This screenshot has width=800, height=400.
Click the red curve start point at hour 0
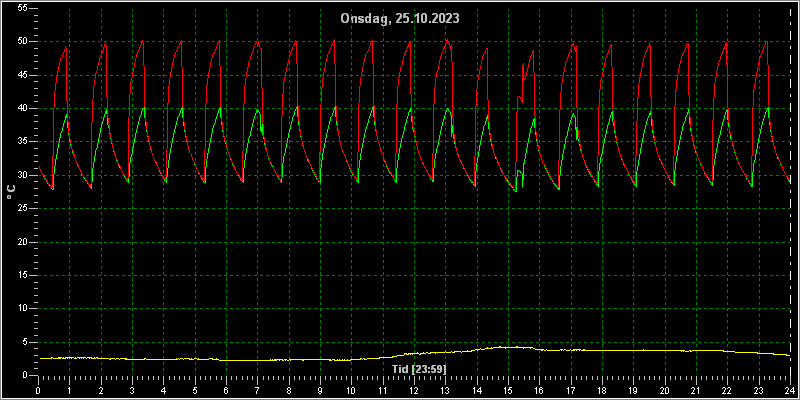pyautogui.click(x=39, y=166)
